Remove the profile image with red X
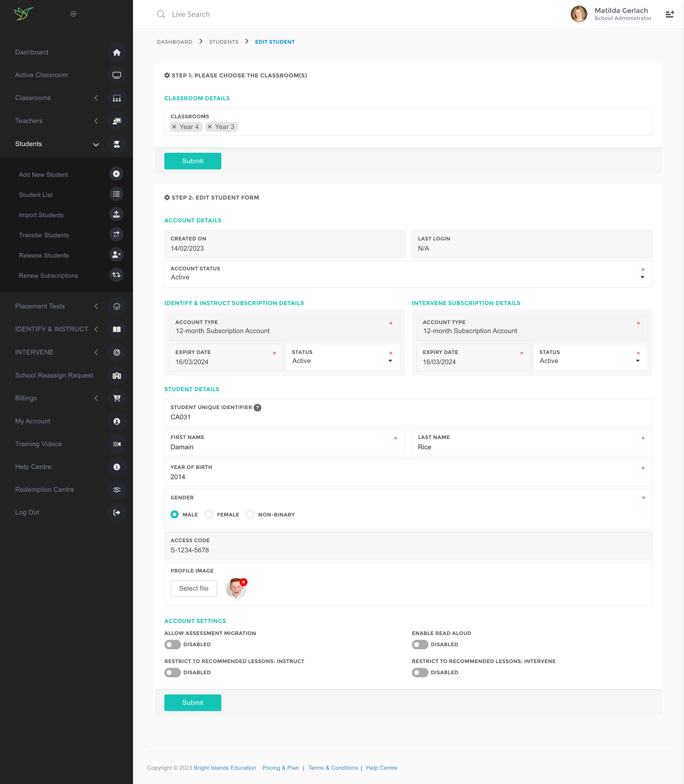The width and height of the screenshot is (684, 784). coord(243,582)
